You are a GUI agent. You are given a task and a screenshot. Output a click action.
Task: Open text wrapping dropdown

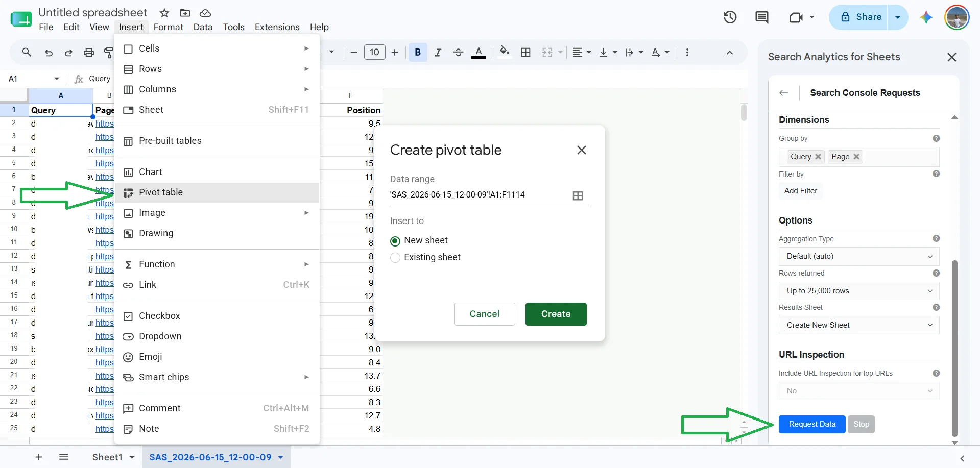click(x=634, y=52)
